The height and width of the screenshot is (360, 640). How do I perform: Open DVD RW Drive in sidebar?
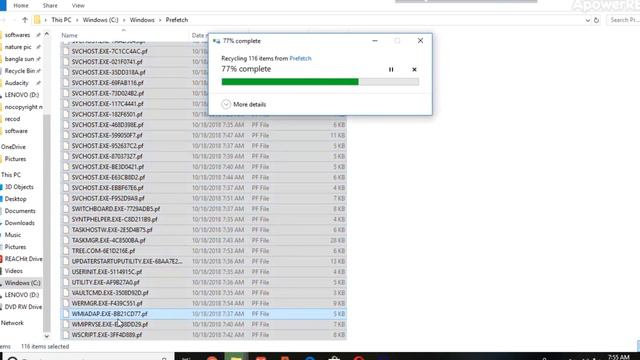point(23,307)
